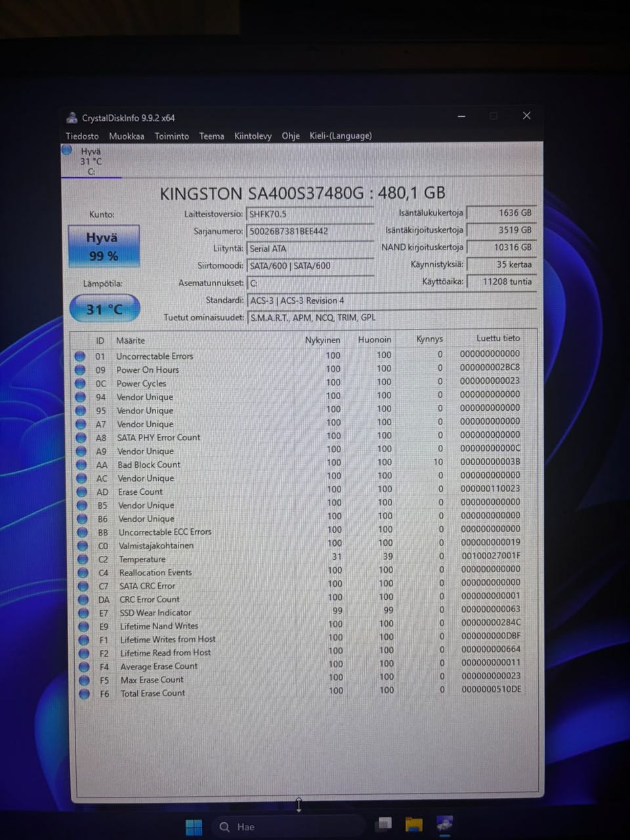Click the blue status icon for 0C Power Cycles
Screen dimensions: 630x840
tap(80, 383)
